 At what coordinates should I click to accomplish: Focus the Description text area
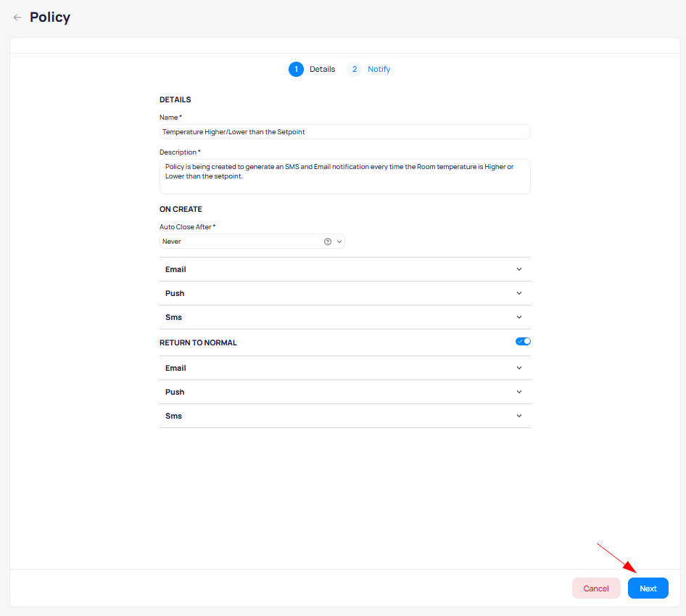tap(344, 176)
